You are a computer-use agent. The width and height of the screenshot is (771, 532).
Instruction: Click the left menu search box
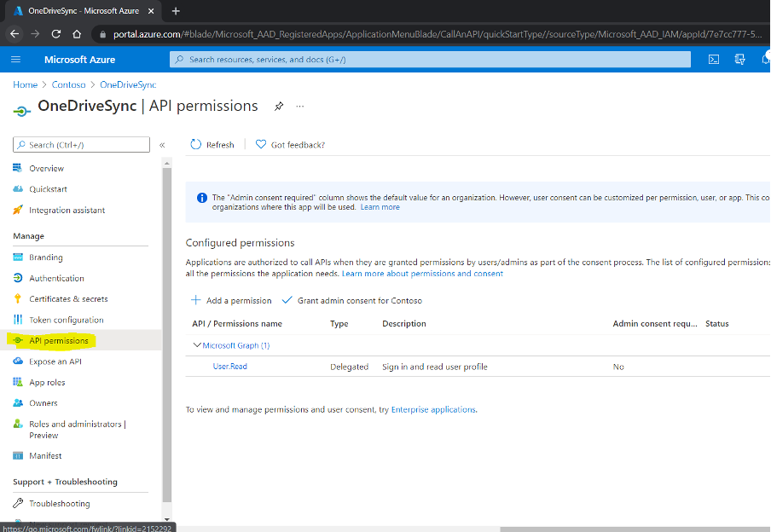tap(81, 145)
